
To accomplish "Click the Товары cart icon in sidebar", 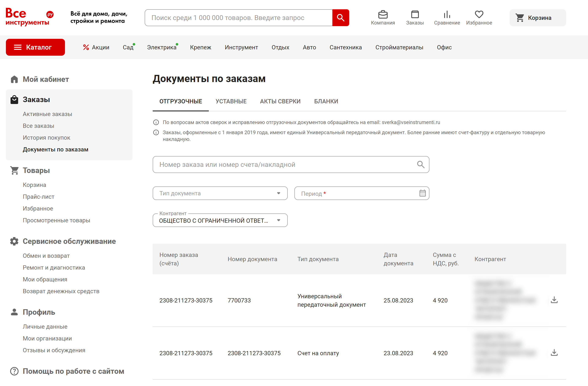I will [x=14, y=170].
